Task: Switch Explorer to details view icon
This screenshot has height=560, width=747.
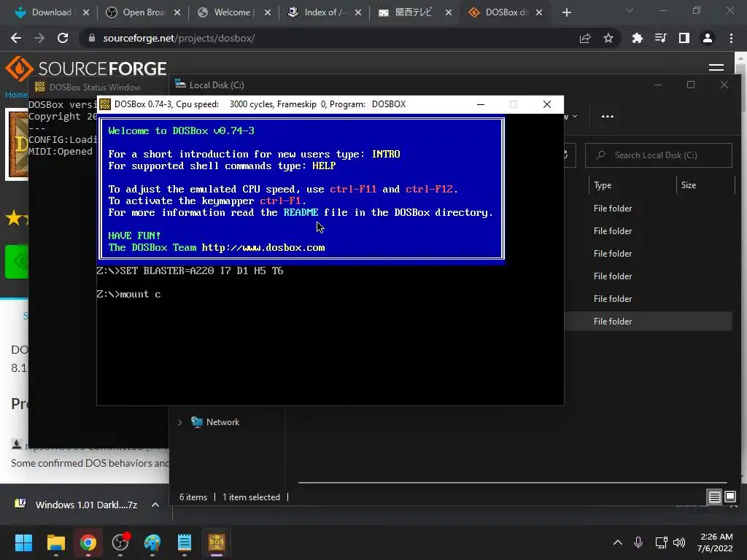Action: click(714, 497)
